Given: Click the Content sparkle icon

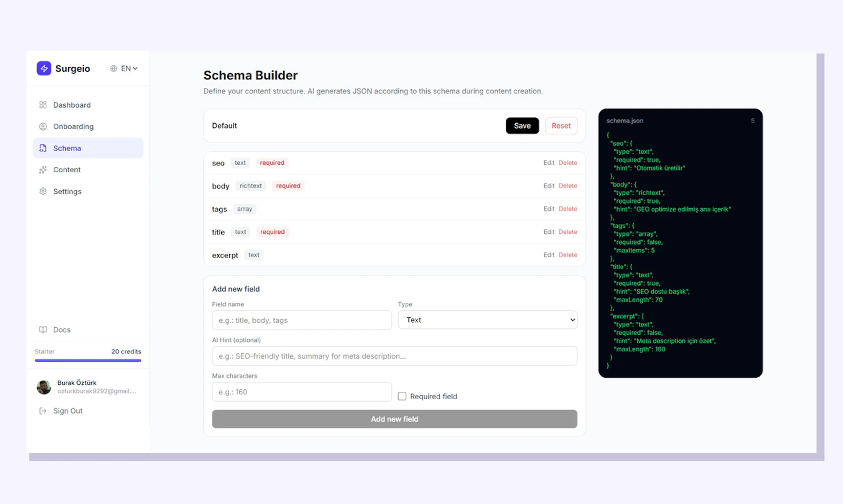Looking at the screenshot, I should (x=43, y=170).
